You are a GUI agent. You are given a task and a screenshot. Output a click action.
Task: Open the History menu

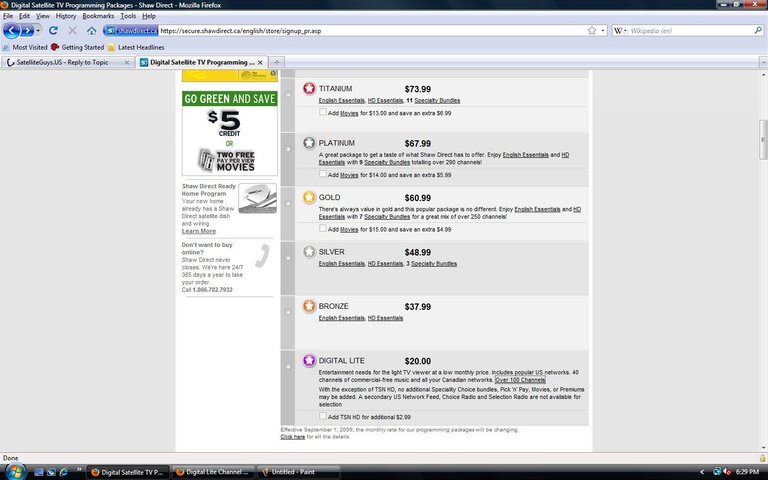[66, 16]
